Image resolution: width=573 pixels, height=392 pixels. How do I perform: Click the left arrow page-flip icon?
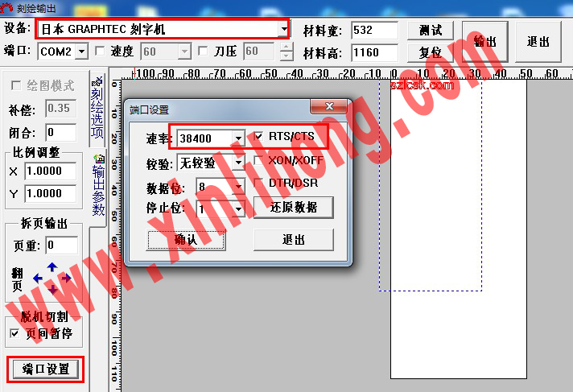coord(38,278)
